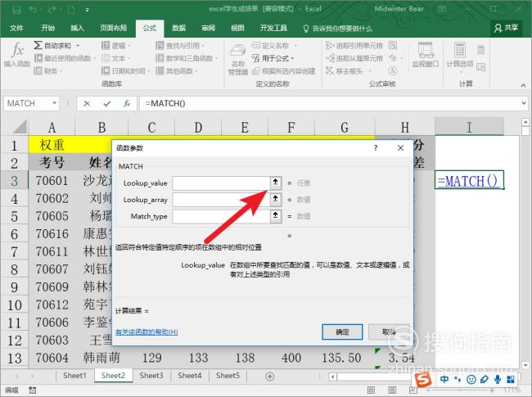This screenshot has width=532, height=397.
Task: Click the formula bar showing =MATCH()
Action: tap(331, 103)
